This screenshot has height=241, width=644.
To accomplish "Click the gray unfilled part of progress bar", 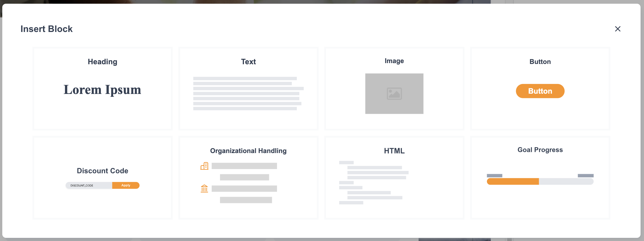I will (x=566, y=182).
